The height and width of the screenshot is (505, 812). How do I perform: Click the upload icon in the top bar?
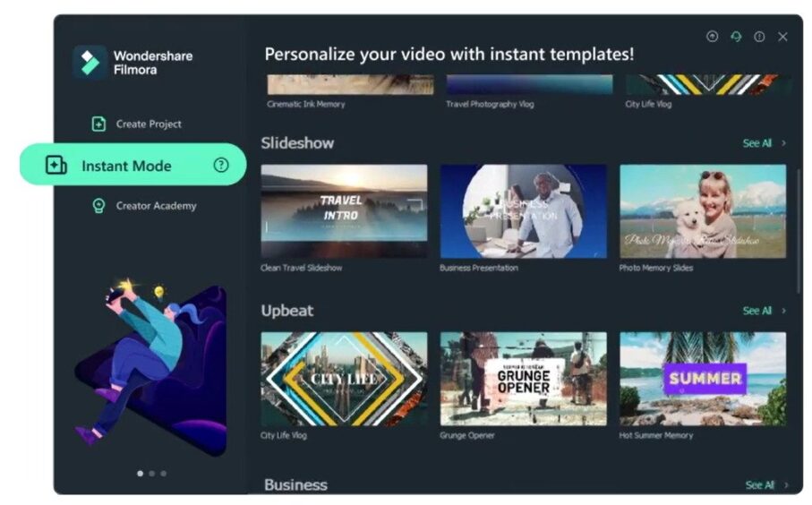coord(712,37)
